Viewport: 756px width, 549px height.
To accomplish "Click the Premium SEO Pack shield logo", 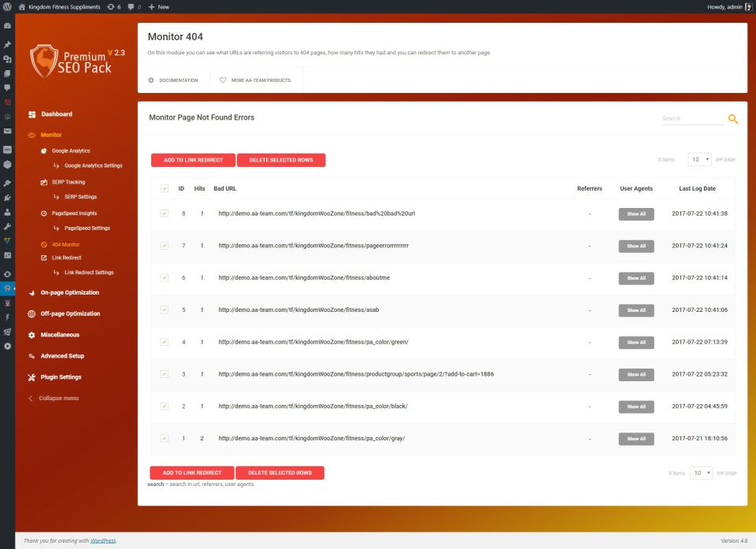I will tap(44, 60).
